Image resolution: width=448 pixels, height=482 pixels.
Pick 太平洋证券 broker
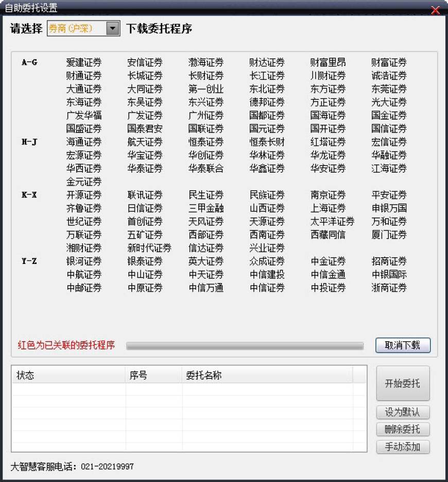pos(332,222)
